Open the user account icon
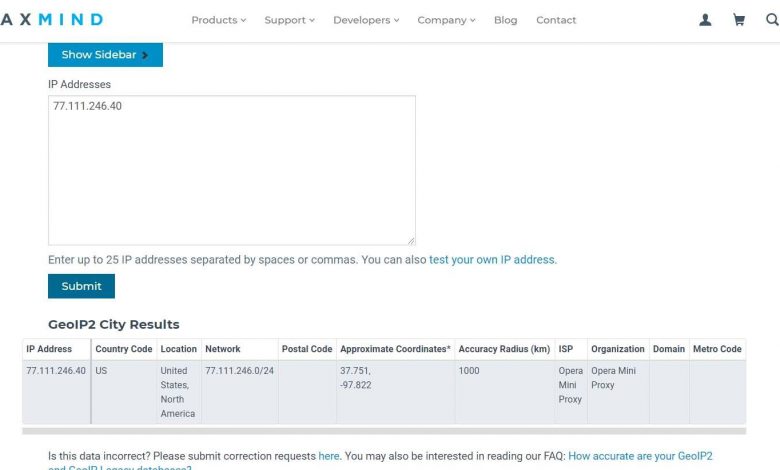 click(705, 20)
